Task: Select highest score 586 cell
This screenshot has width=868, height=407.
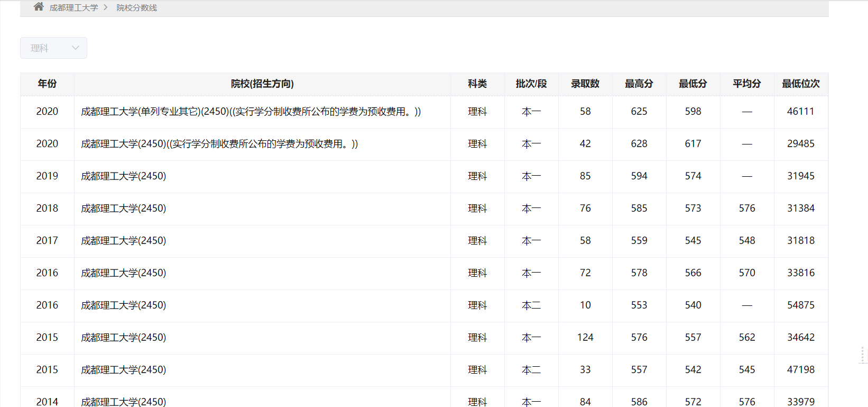Action: pos(639,402)
